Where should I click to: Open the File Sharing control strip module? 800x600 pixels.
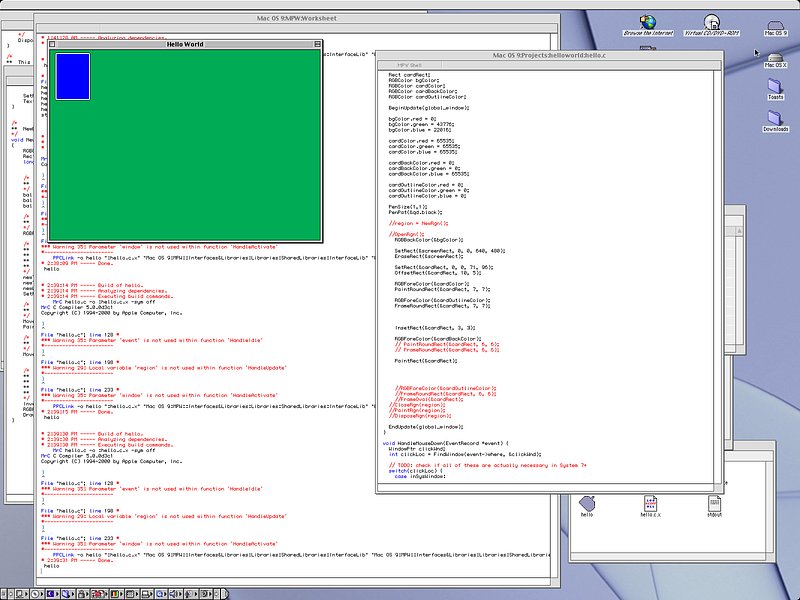click(x=68, y=594)
